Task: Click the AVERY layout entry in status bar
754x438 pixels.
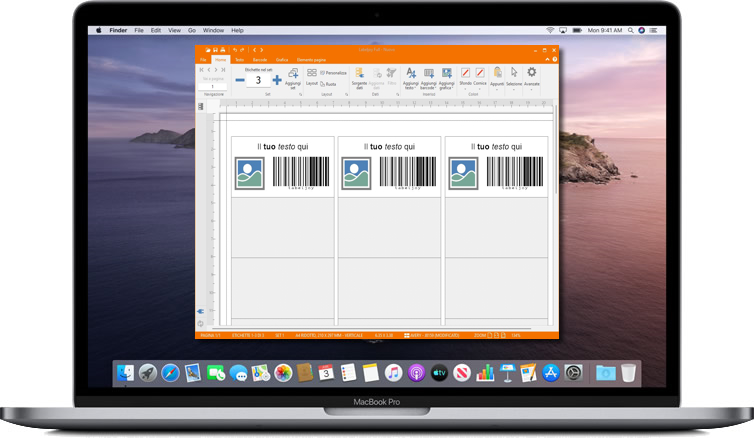Action: 431,335
